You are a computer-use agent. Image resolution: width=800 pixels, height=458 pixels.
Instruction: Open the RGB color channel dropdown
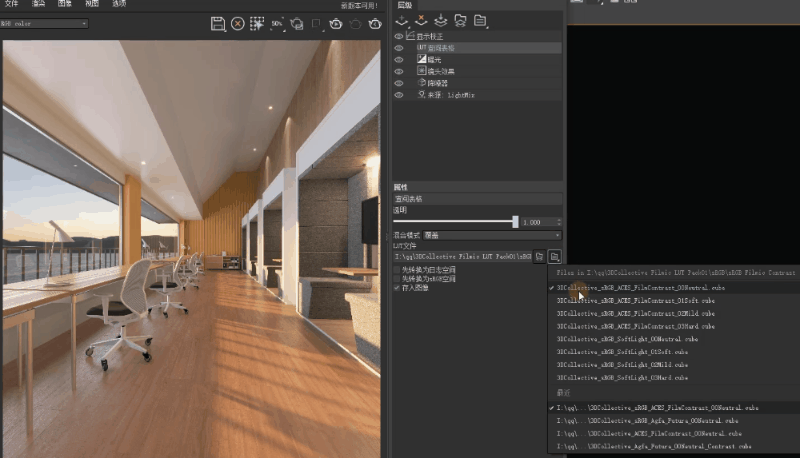[x=44, y=23]
